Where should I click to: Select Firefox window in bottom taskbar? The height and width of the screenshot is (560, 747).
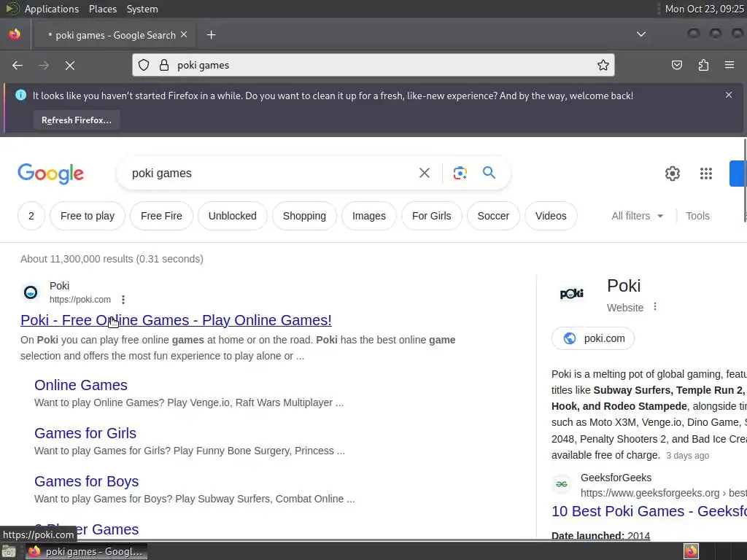pos(86,551)
